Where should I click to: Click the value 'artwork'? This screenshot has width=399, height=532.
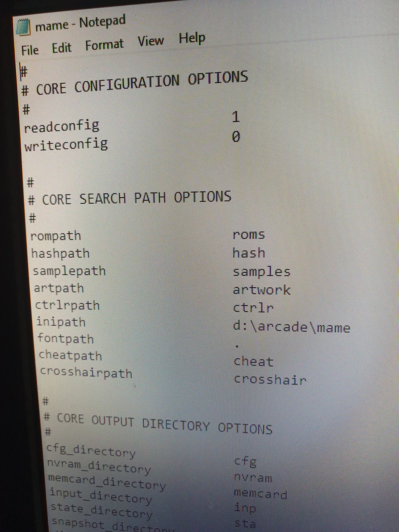pyautogui.click(x=262, y=290)
